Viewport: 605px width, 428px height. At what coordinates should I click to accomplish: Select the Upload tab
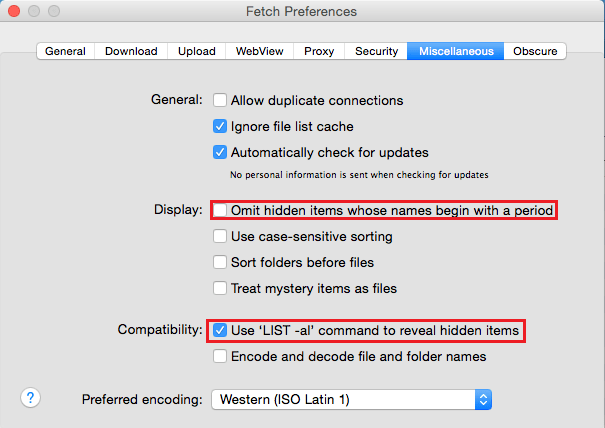(196, 51)
